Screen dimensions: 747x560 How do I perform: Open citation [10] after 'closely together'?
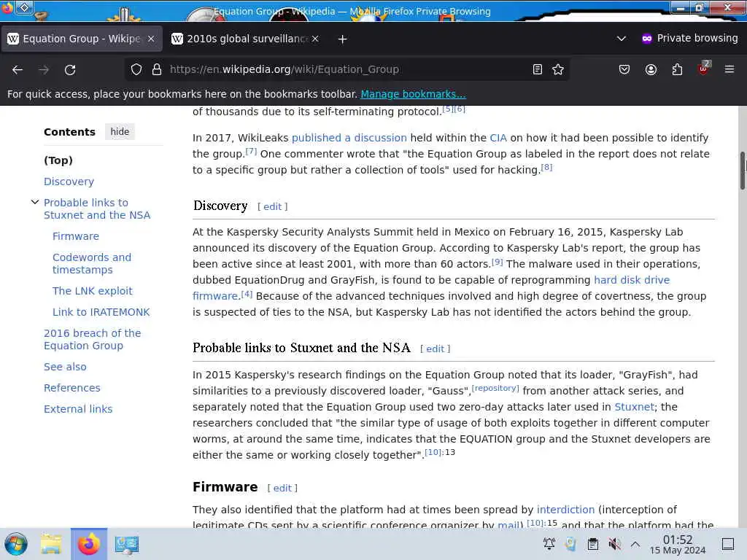[x=433, y=452]
